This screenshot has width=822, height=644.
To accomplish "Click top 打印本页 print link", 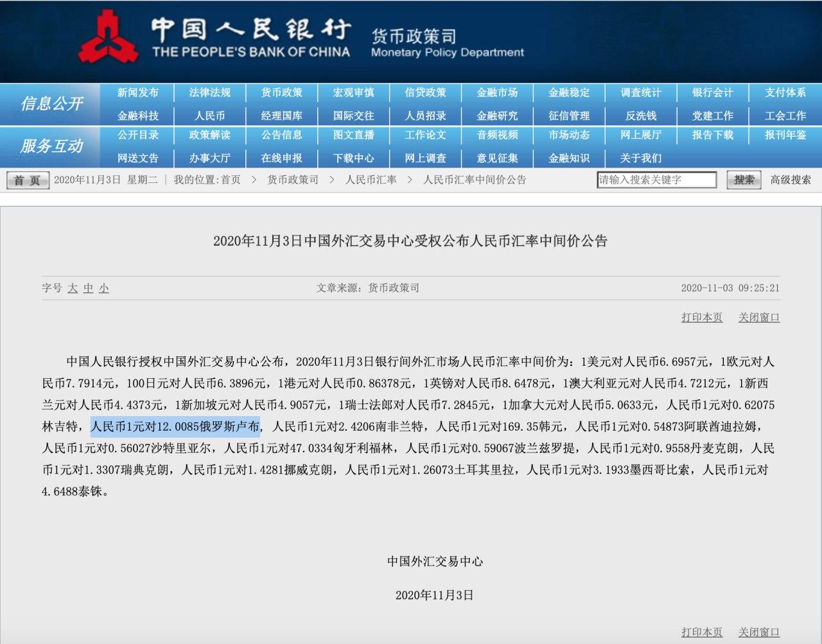I will pyautogui.click(x=702, y=317).
